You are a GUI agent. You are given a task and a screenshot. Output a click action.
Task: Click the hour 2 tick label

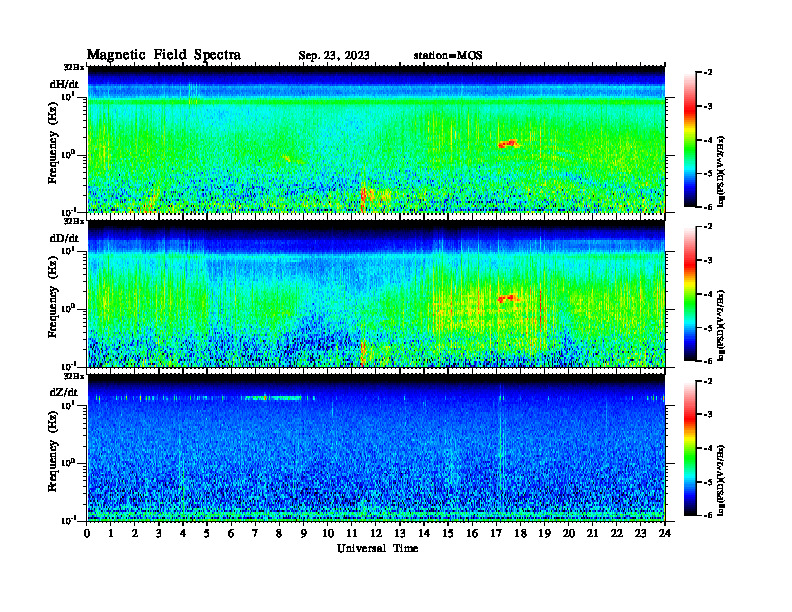pyautogui.click(x=135, y=533)
